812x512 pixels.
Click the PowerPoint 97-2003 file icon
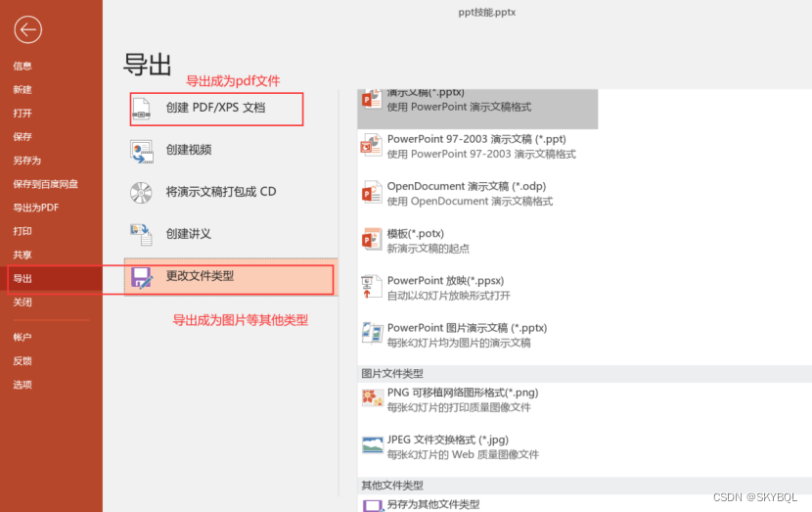[x=372, y=145]
